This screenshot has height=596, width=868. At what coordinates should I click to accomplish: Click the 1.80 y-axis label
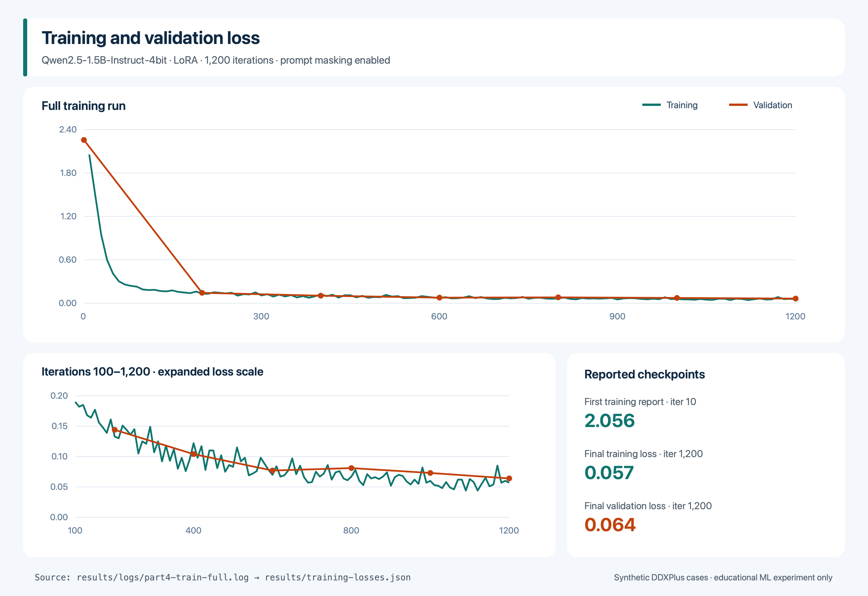(68, 173)
